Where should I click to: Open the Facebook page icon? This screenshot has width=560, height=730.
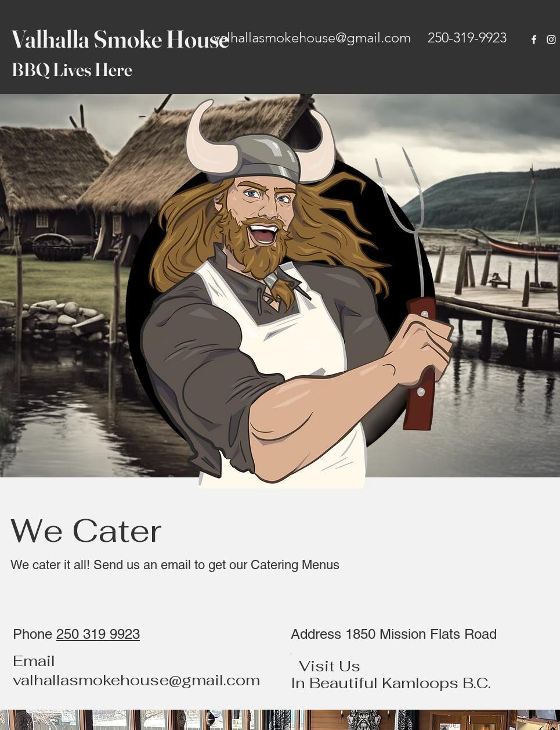click(534, 39)
